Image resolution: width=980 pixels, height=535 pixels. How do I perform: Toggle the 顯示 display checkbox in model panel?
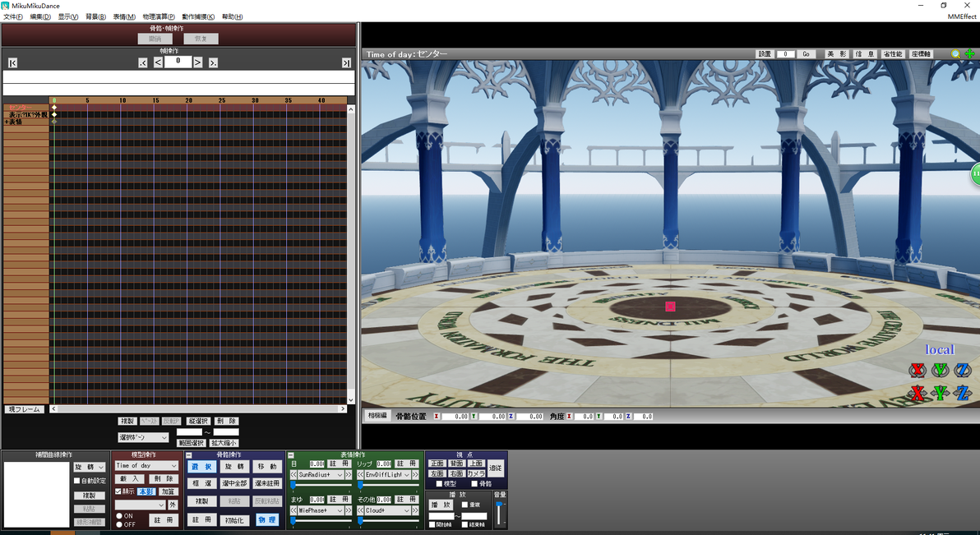118,491
